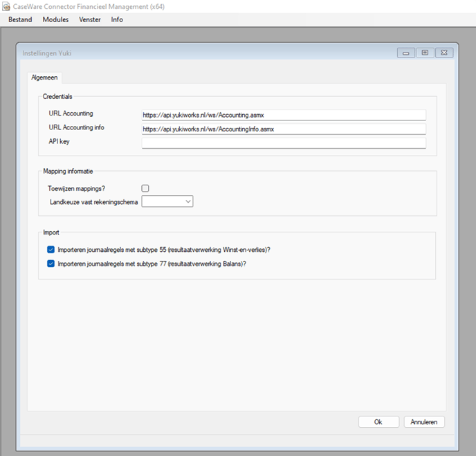Uncheck import of subtype 55 journaalregels
Viewport: 476px width, 456px height.
[51, 250]
